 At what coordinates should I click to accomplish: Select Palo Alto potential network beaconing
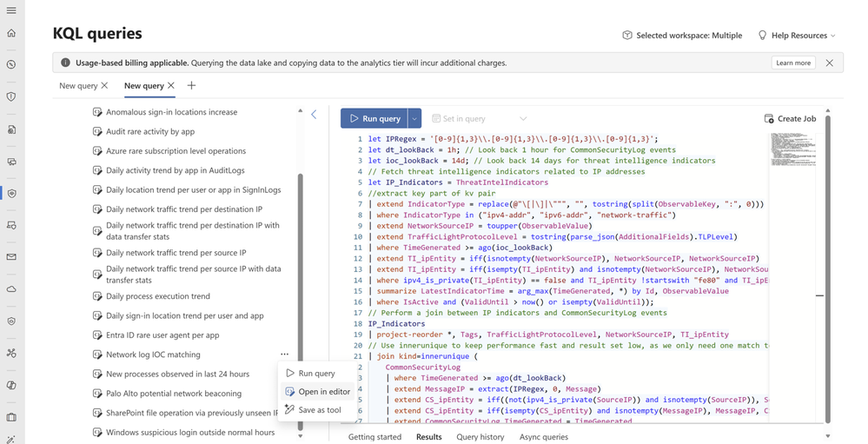174,393
